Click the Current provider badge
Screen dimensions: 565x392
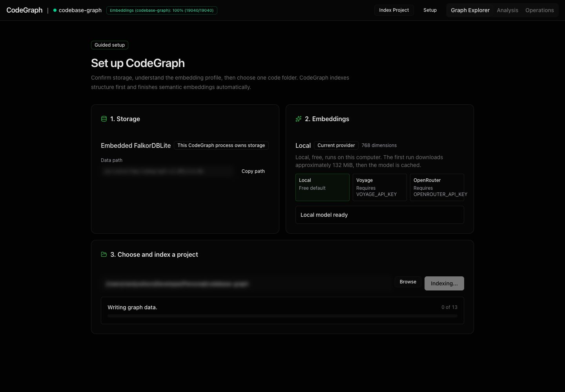(x=336, y=145)
